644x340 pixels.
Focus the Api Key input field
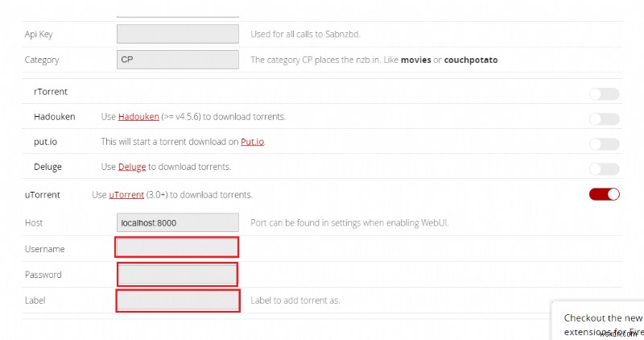tap(178, 34)
